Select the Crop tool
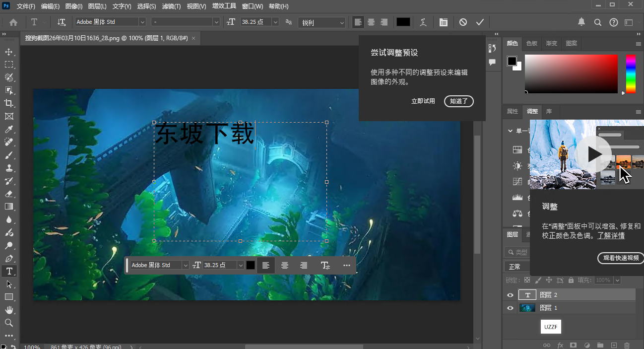644x349 pixels. (x=9, y=103)
